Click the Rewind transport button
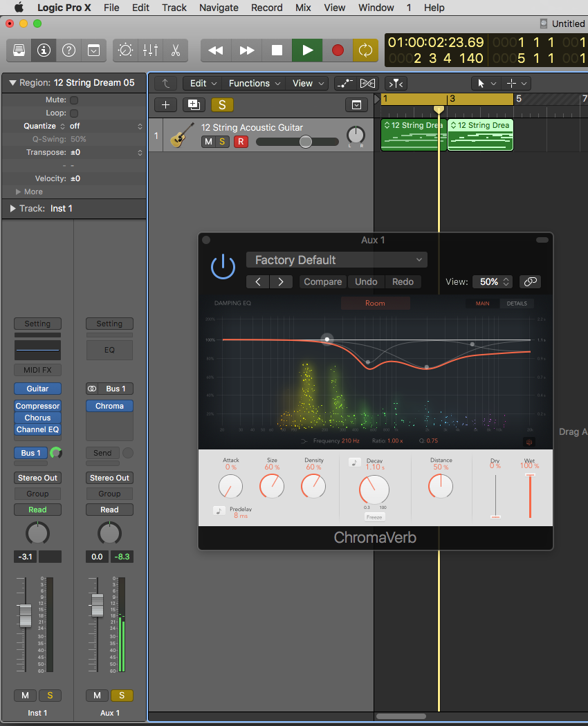The height and width of the screenshot is (726, 588). [216, 50]
